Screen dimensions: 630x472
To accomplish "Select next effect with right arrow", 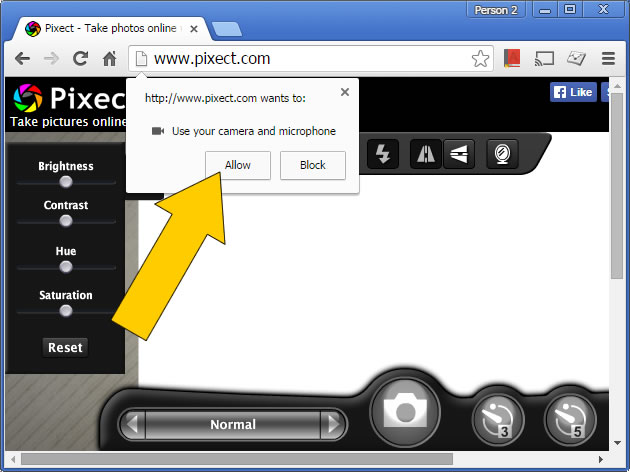I will coord(333,424).
